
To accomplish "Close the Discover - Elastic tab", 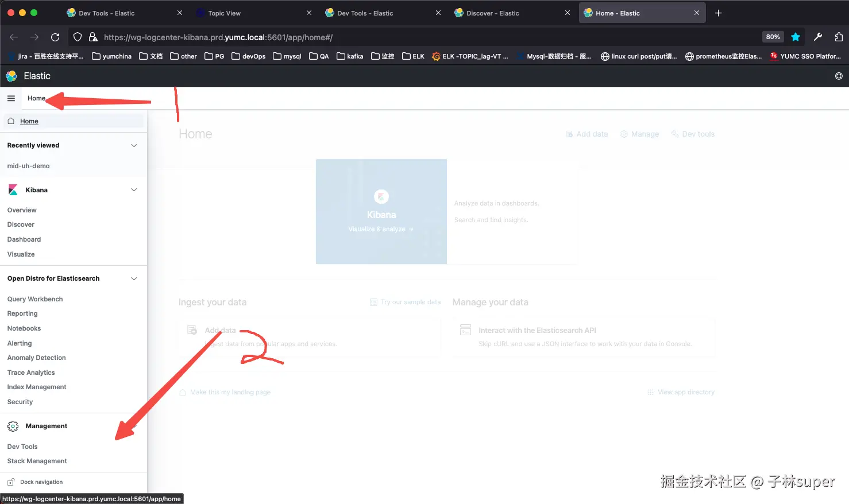I will coord(568,13).
